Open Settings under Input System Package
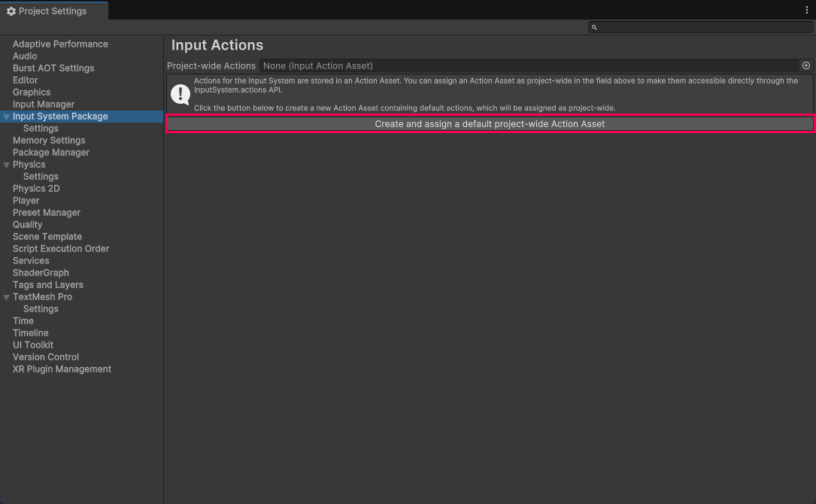Viewport: 816px width, 504px height. click(x=41, y=129)
